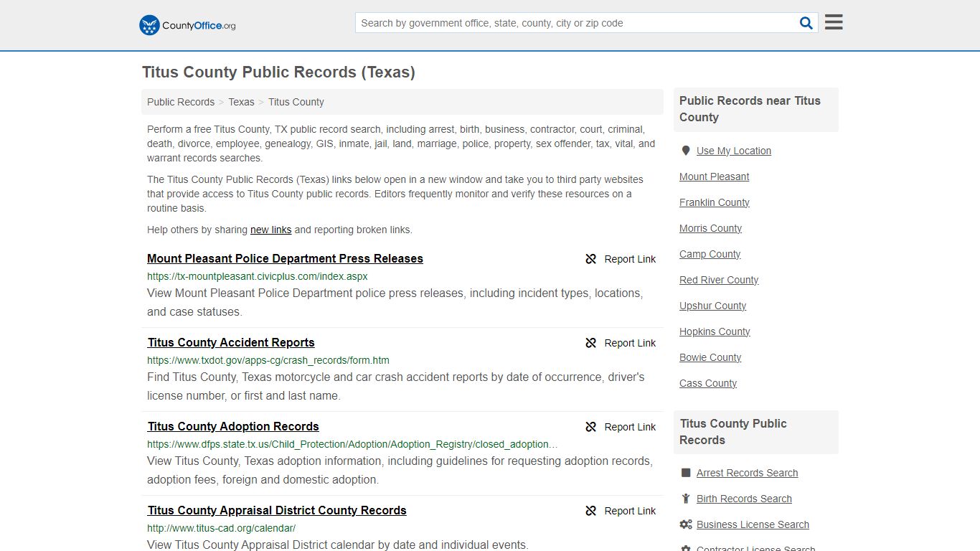Open Bowie County nearby records
This screenshot has height=551, width=980.
[711, 357]
